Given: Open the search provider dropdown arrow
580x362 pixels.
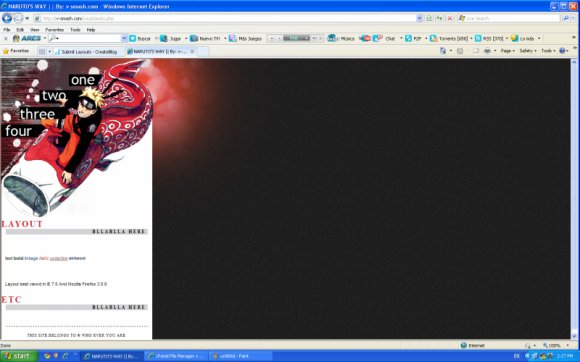Looking at the screenshot, I should point(574,18).
